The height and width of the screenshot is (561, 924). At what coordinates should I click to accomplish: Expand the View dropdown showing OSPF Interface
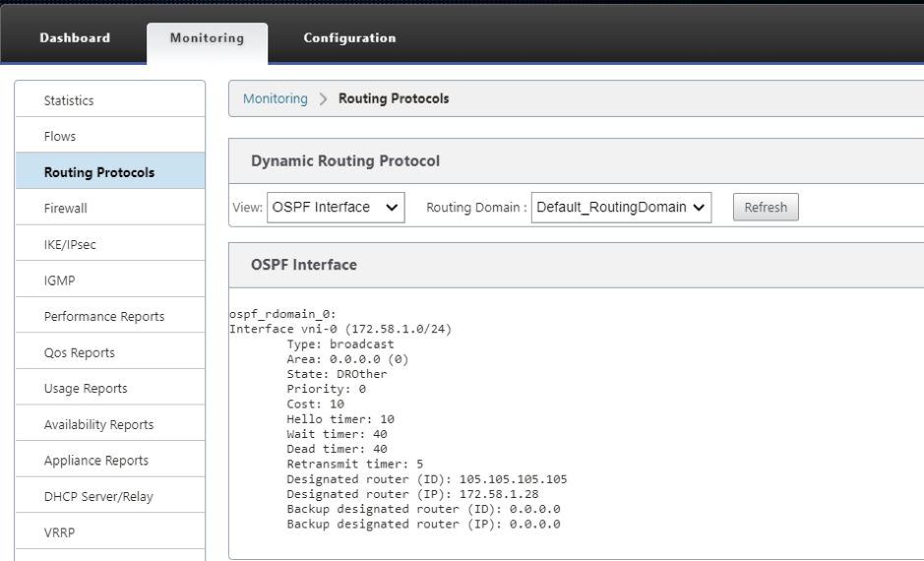336,208
